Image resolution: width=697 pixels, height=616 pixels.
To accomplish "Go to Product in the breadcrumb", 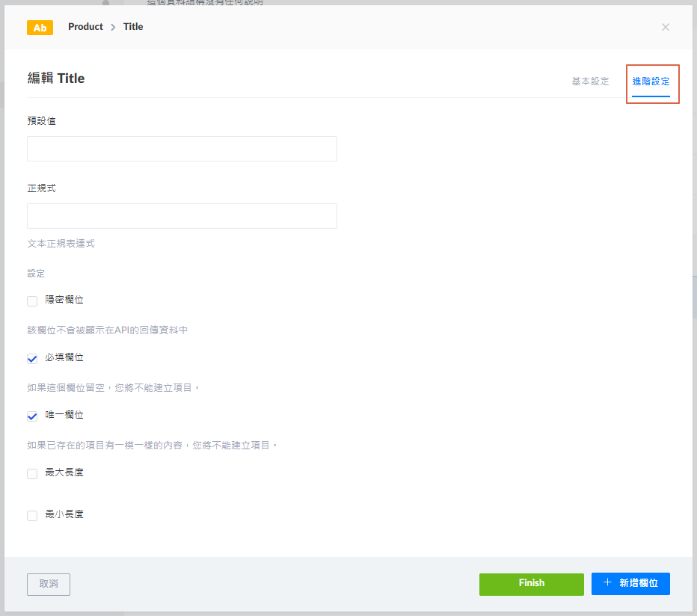I will (85, 27).
